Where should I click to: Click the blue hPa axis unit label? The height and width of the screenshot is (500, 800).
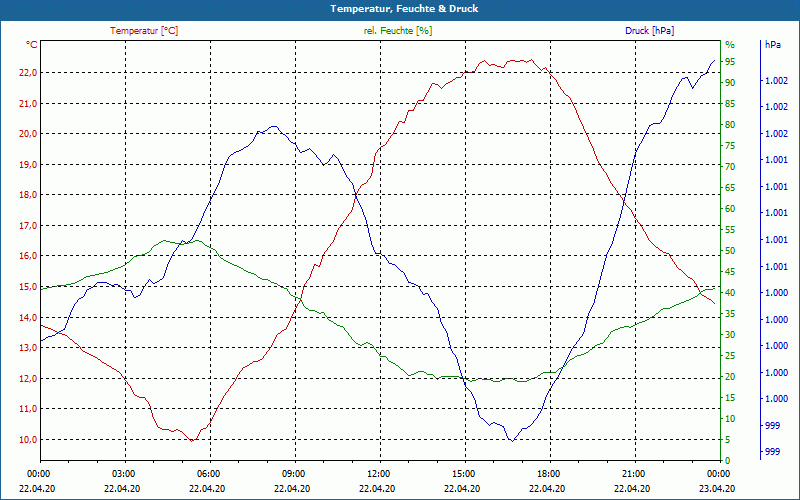pos(772,45)
